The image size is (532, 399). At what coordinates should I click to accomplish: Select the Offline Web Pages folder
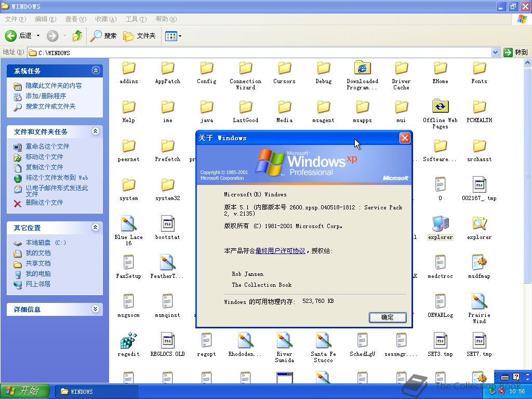click(x=440, y=107)
